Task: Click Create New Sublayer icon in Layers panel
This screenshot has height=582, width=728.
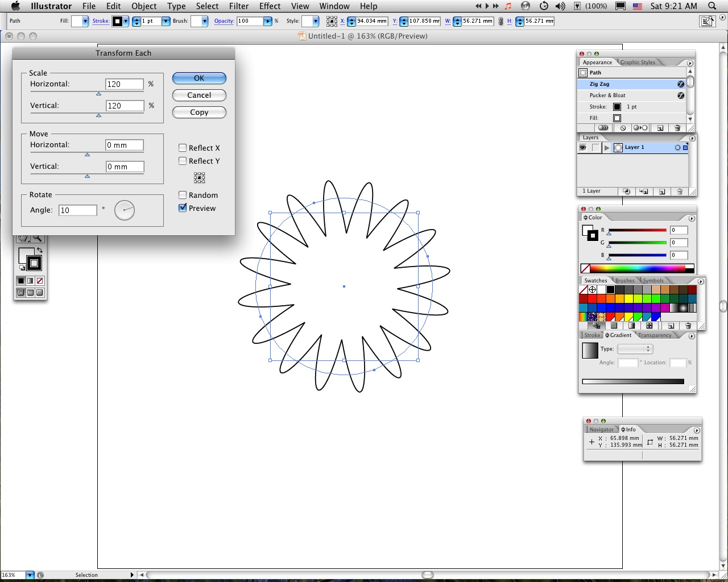Action: tap(643, 192)
